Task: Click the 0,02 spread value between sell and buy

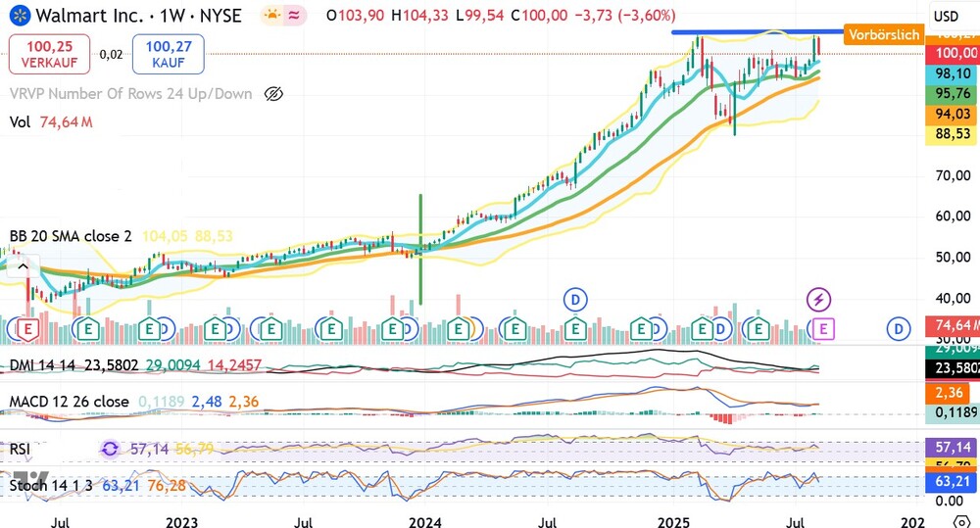Action: 112,54
